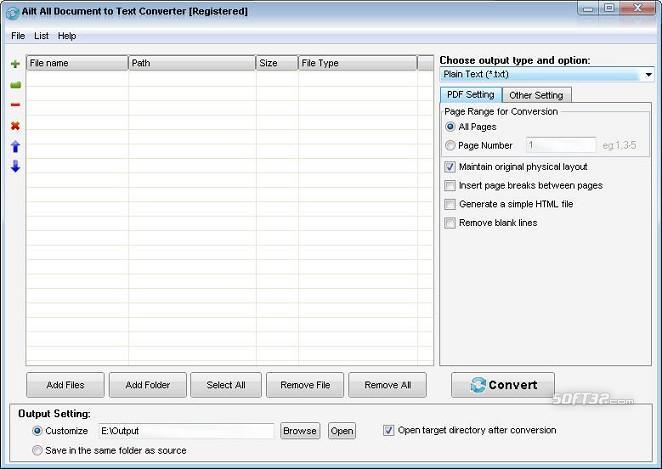
Task: Open the Plain Text output type dropdown
Action: 547,75
